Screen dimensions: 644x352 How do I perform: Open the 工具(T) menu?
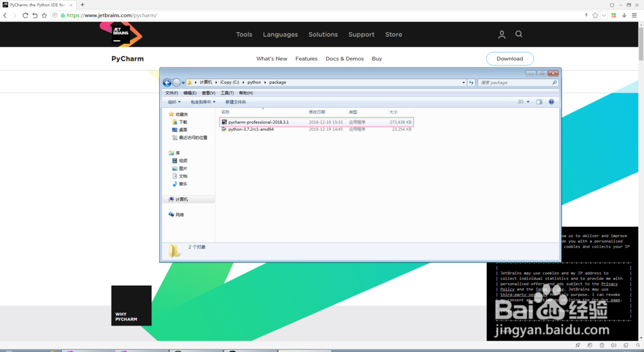pos(227,93)
